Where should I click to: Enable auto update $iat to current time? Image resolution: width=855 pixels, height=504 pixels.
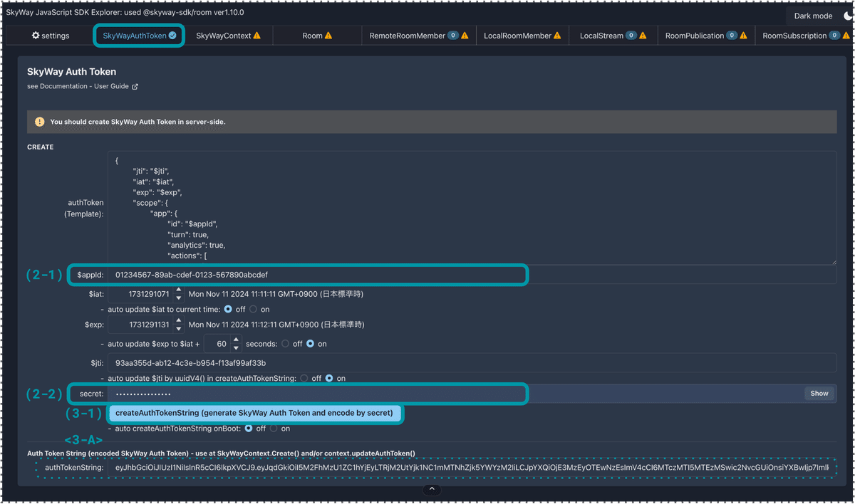(x=254, y=309)
